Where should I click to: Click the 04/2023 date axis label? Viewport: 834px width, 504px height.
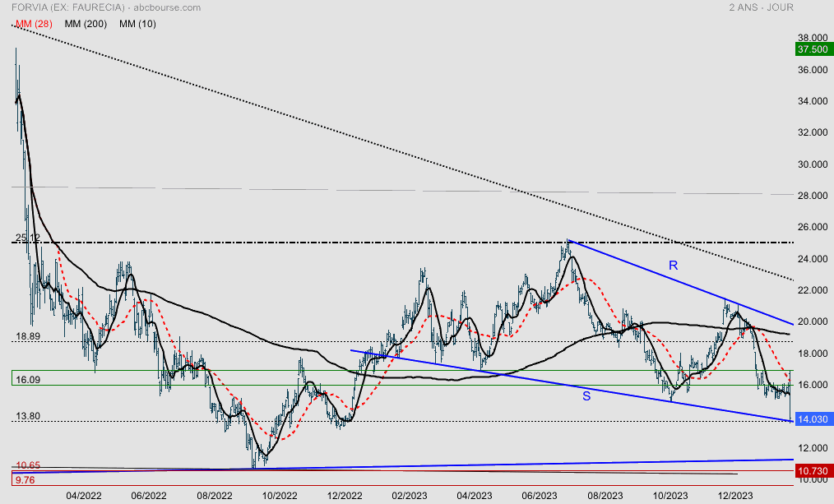click(475, 496)
